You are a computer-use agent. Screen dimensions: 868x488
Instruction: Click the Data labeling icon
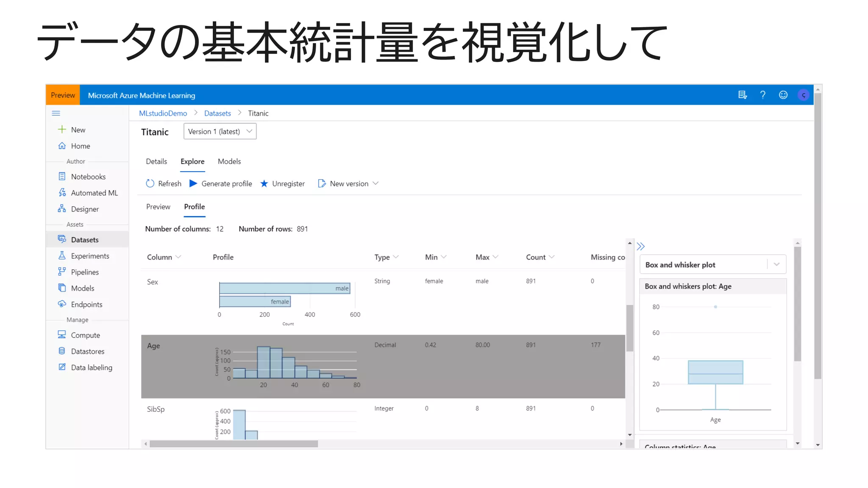click(x=62, y=367)
